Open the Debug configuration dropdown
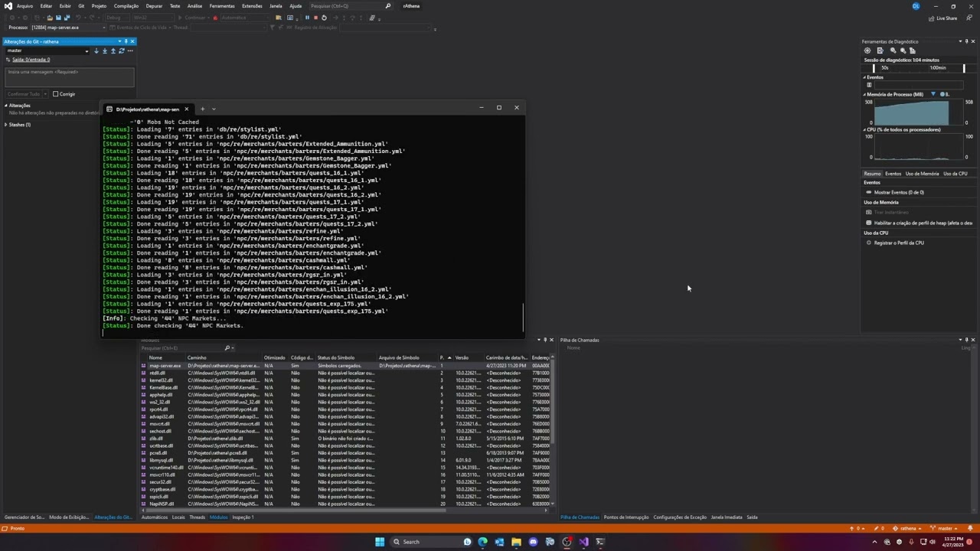 click(x=118, y=18)
